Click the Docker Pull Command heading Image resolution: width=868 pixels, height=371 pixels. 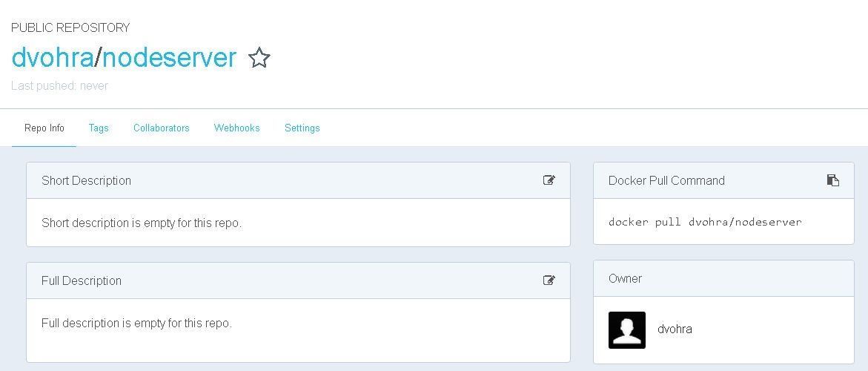point(666,180)
